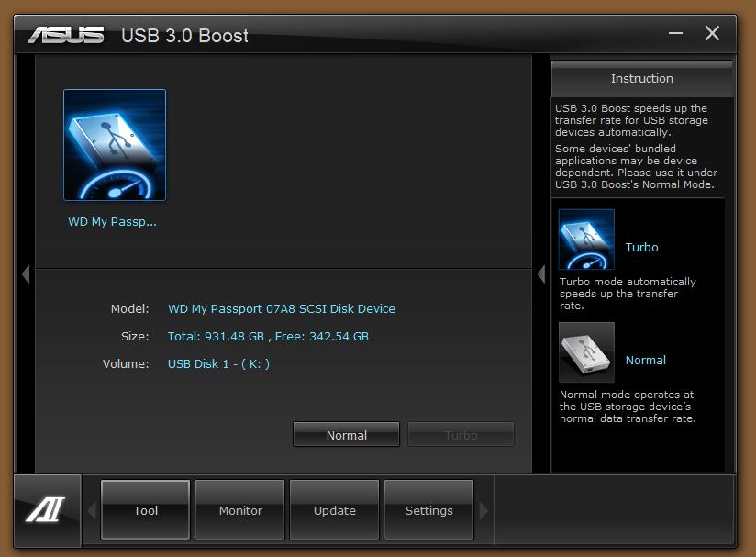The width and height of the screenshot is (756, 557).
Task: Collapse the left side panel arrow
Action: click(x=26, y=274)
